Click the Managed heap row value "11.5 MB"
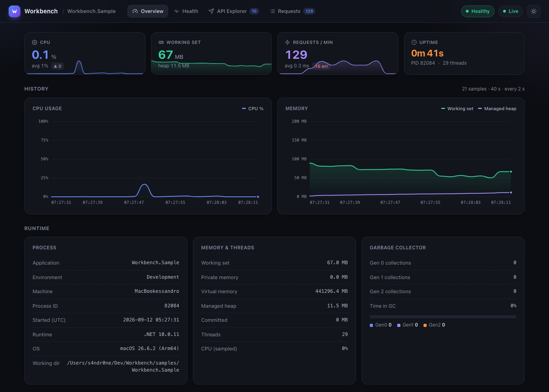The height and width of the screenshot is (392, 549). pos(337,306)
